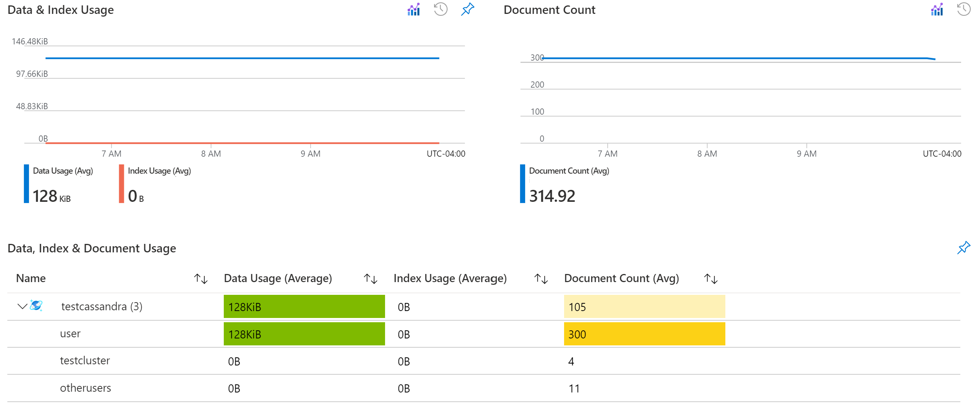Click the Index Usage (Avg) legend entry

(x=159, y=171)
